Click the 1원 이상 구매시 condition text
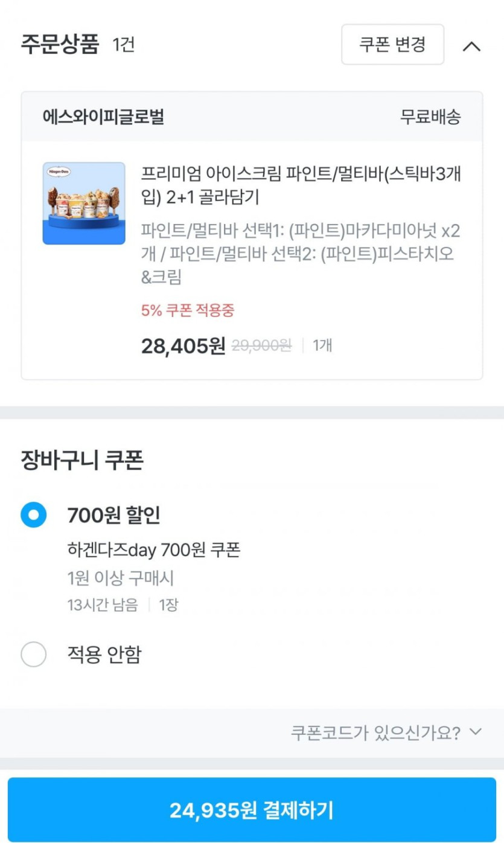This screenshot has height=843, width=504. (x=121, y=578)
